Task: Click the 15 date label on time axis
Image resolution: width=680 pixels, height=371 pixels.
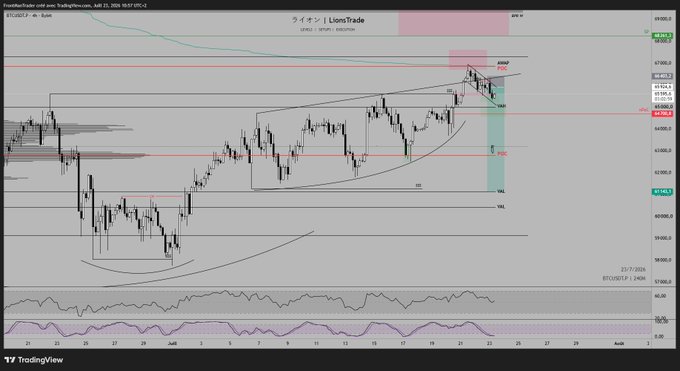Action: click(x=374, y=343)
